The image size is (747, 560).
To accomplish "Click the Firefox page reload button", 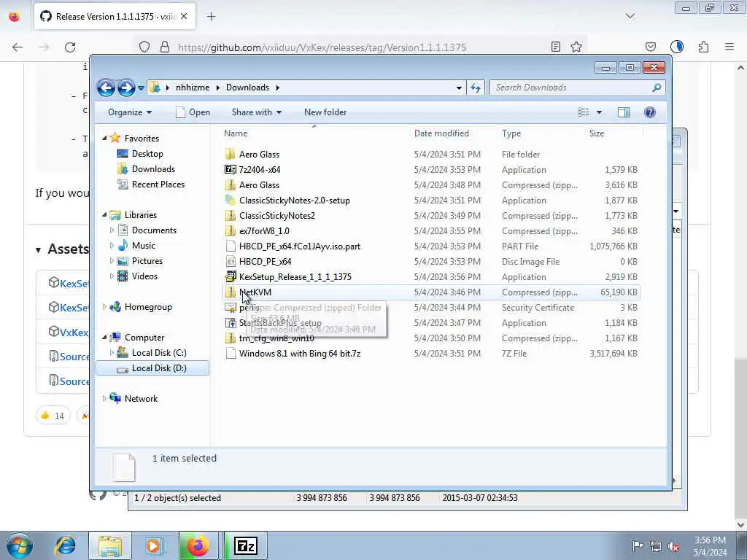I will (70, 47).
